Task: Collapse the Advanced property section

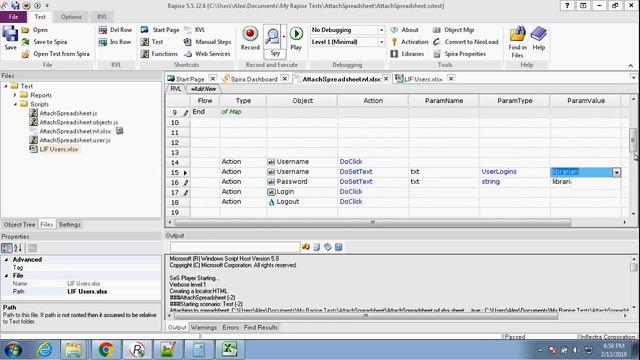Action: tap(6, 260)
